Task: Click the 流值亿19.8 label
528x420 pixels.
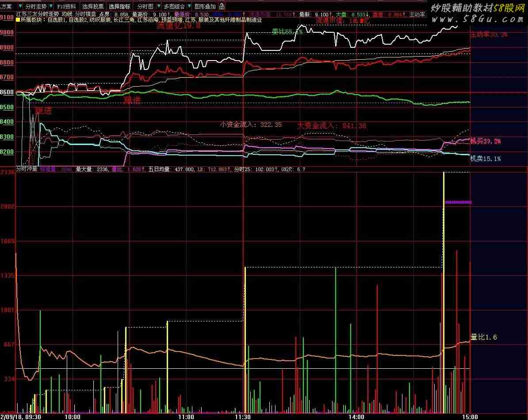Action: (179, 26)
